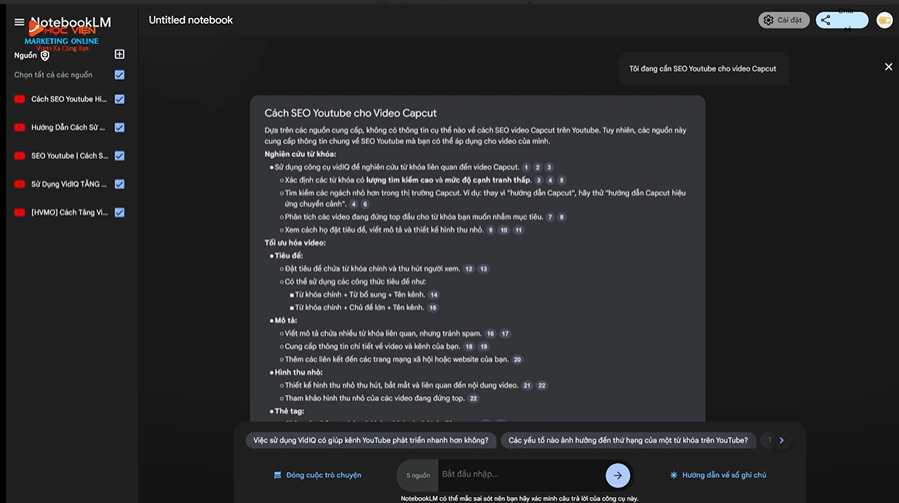Viewport: 899px width, 503px height.
Task: Click the Hình thu nhỏ bullet heading
Action: click(298, 372)
